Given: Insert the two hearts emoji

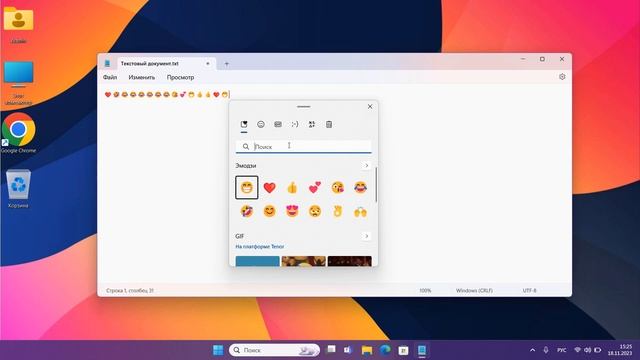Looking at the screenshot, I should [x=315, y=187].
